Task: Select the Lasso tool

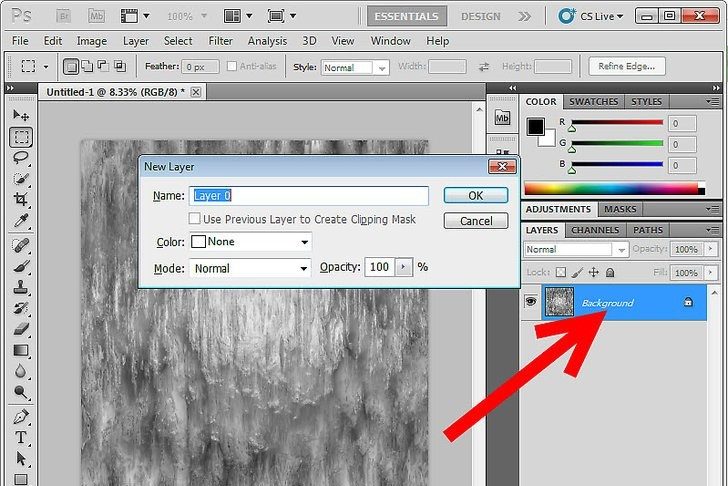Action: [21, 158]
